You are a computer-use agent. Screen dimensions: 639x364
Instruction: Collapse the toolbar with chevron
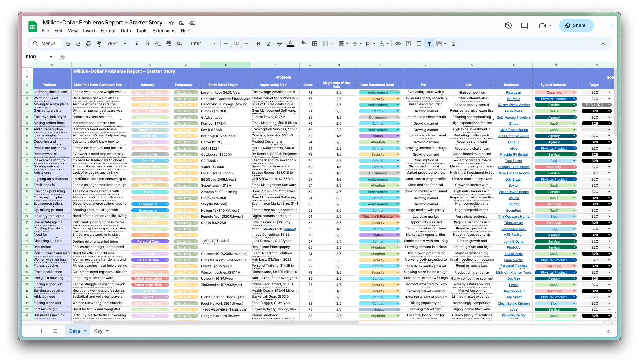tap(603, 44)
